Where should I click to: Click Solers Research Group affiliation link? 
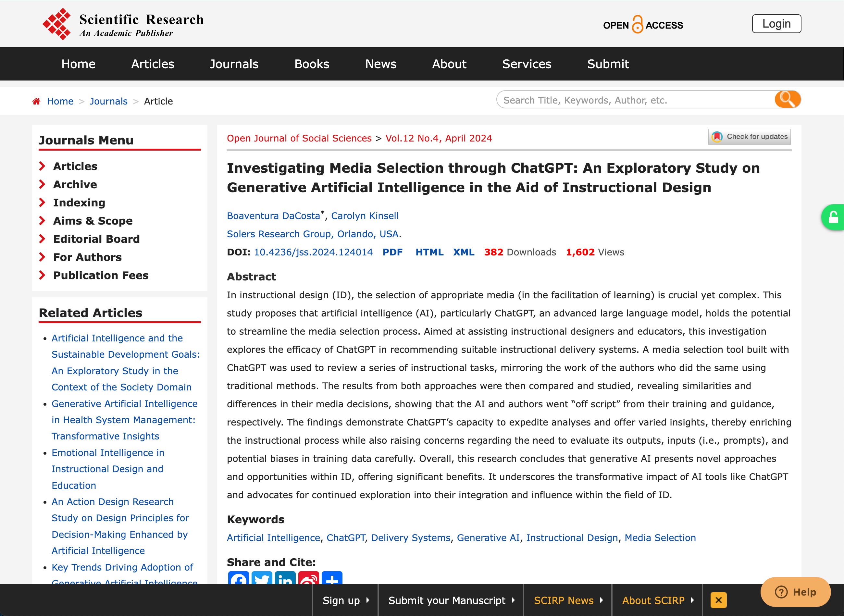(x=313, y=234)
